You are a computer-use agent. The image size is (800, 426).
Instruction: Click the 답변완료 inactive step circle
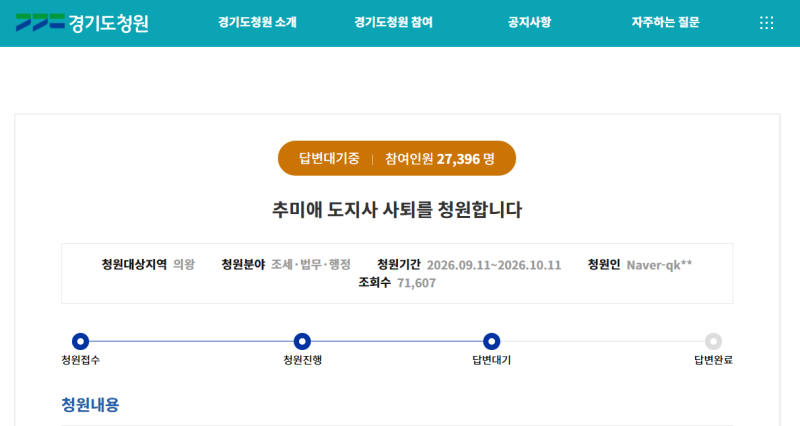(x=713, y=341)
